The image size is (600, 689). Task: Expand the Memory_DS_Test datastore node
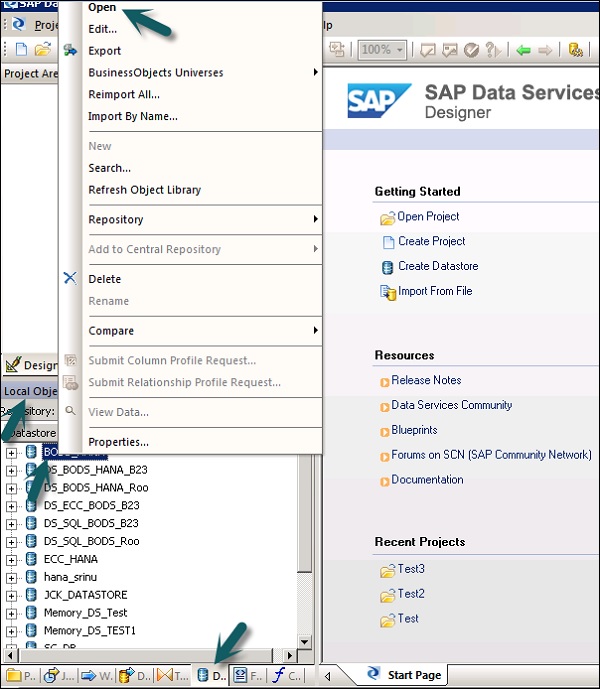(x=12, y=613)
